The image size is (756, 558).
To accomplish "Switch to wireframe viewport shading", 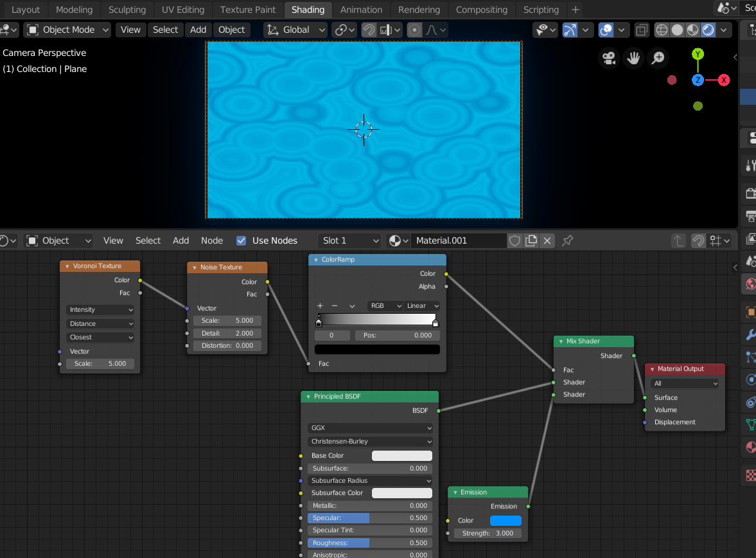I will 662,30.
